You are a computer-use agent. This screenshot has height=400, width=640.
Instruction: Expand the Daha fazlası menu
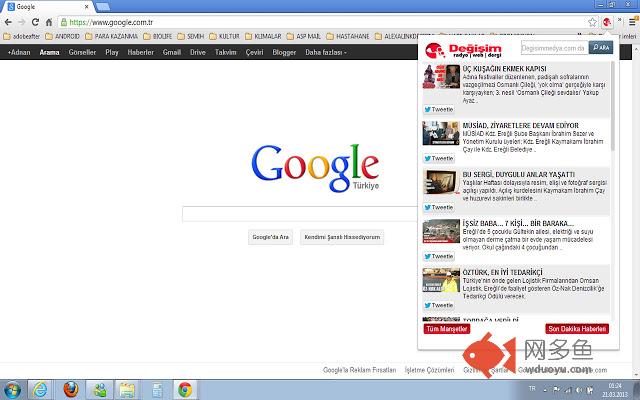point(325,51)
